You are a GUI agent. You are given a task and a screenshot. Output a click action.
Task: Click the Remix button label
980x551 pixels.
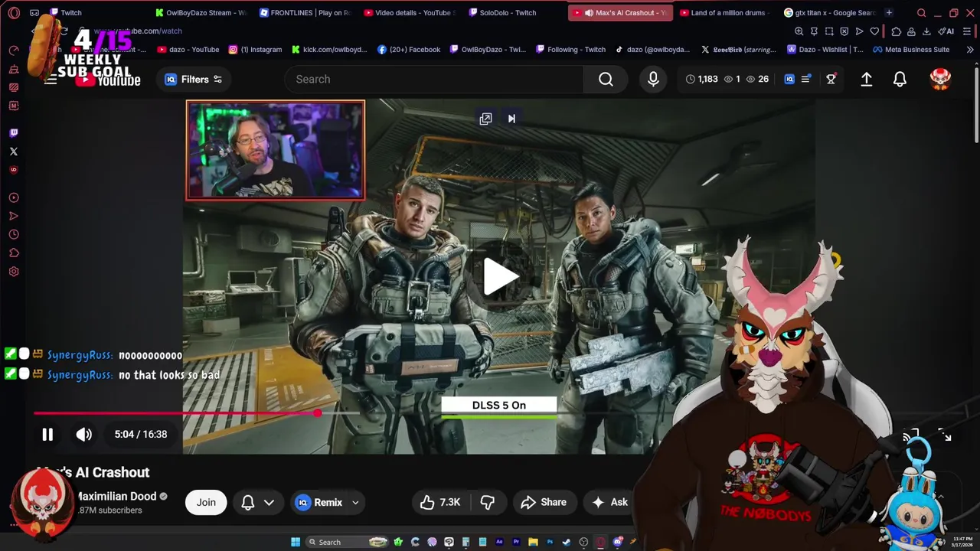[328, 503]
